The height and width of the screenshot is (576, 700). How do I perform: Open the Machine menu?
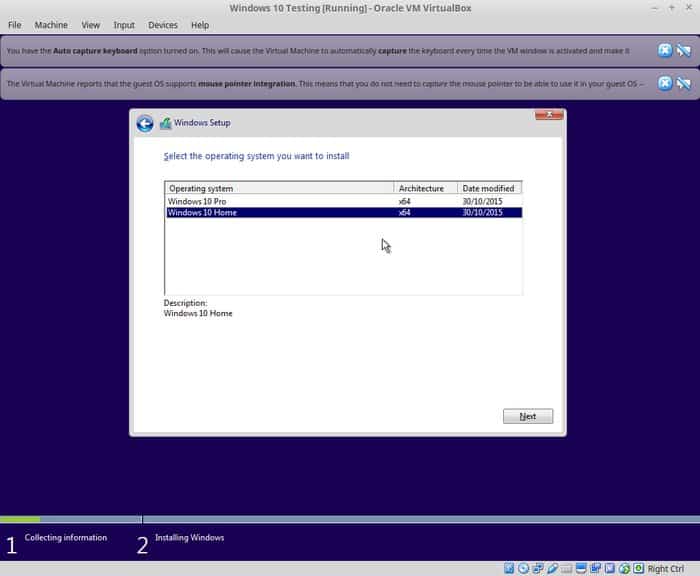click(51, 25)
